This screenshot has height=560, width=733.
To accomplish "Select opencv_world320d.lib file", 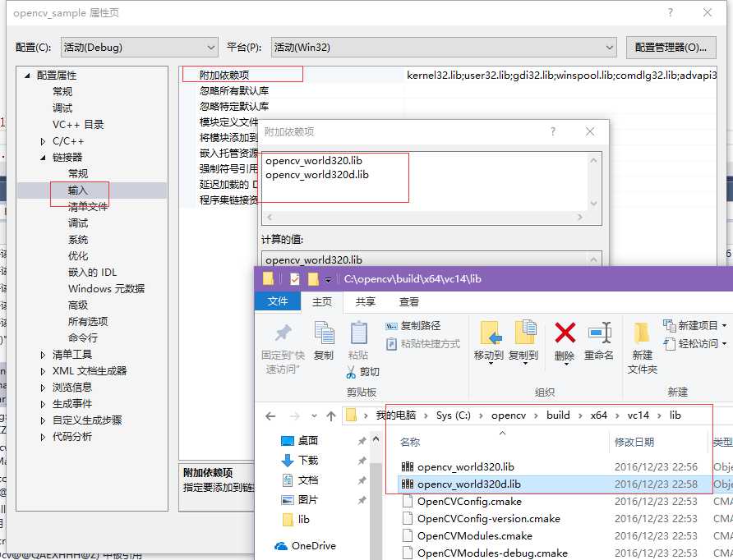I will [x=469, y=484].
